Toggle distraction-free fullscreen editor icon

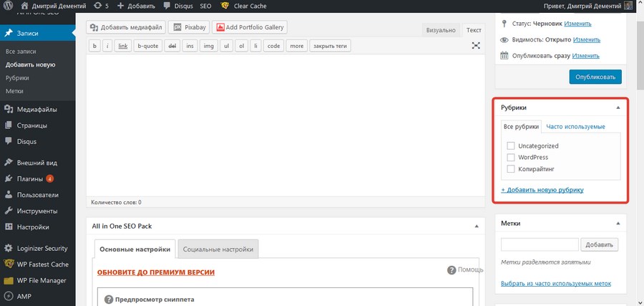(476, 46)
